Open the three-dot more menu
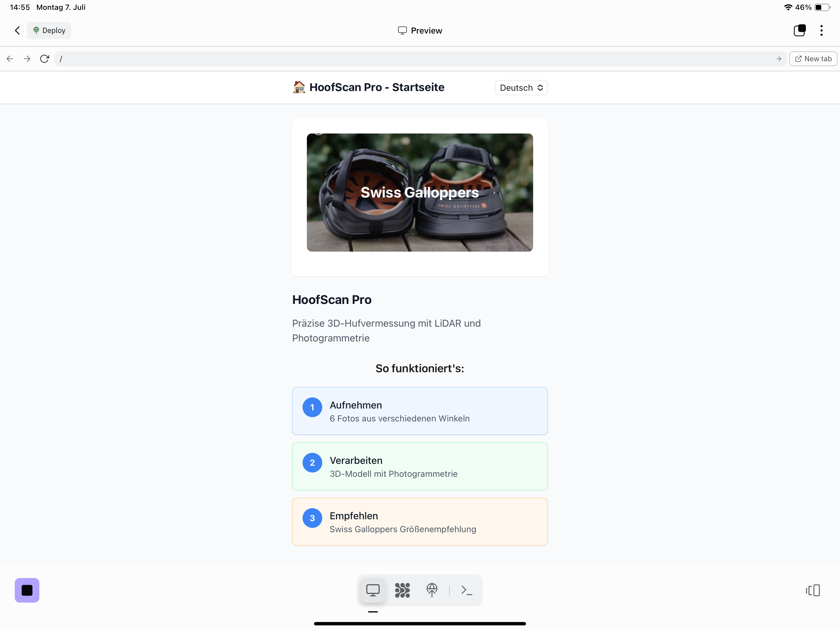Viewport: 840px width, 630px height. click(x=821, y=30)
